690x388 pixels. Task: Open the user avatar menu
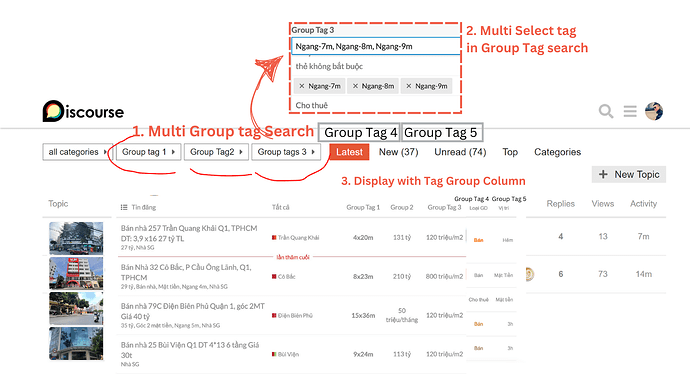coord(654,111)
